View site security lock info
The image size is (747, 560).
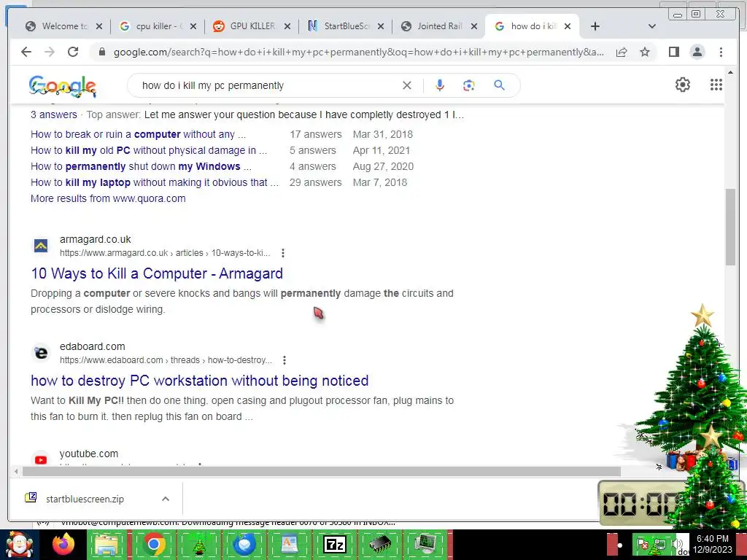tap(101, 52)
